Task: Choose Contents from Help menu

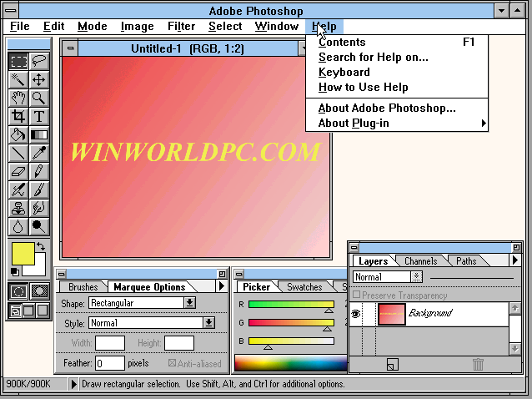Action: (397, 42)
